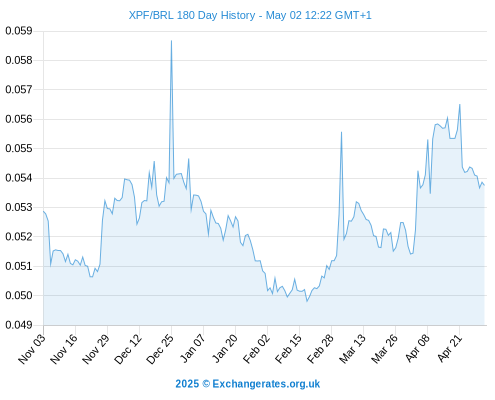This screenshot has width=495, height=400.
Task: Click the Dec 25 peak spike on chart
Action: click(171, 41)
